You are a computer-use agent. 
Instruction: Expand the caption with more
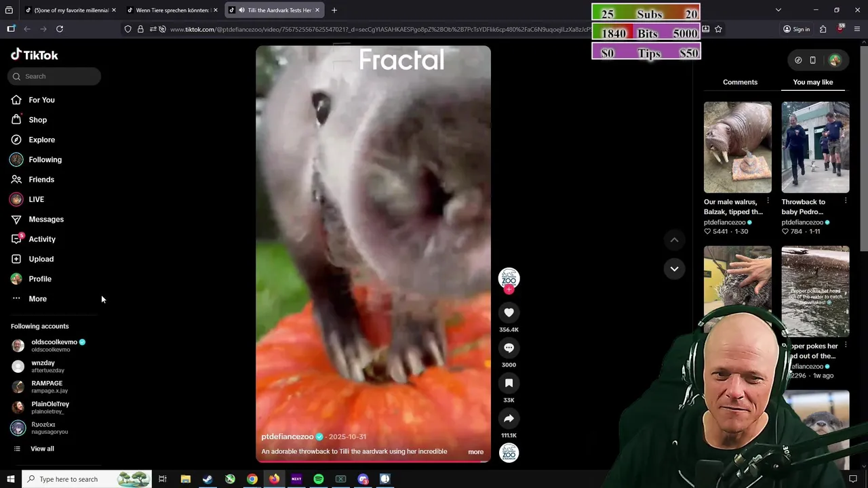pos(475,452)
